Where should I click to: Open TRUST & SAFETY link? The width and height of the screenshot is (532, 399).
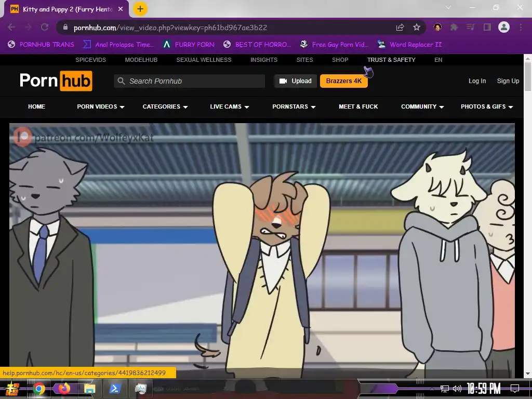pos(391,60)
